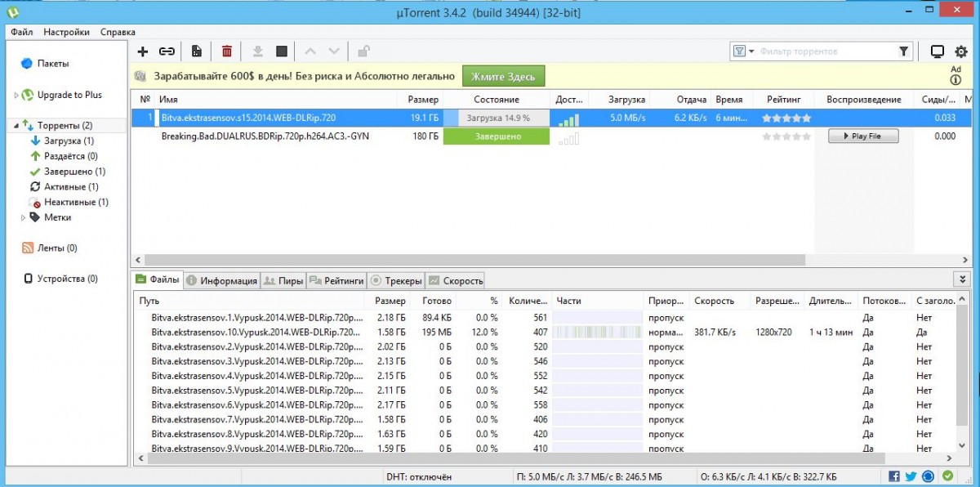Click the blue circular status bar icon
This screenshot has height=487, width=980.
[929, 476]
